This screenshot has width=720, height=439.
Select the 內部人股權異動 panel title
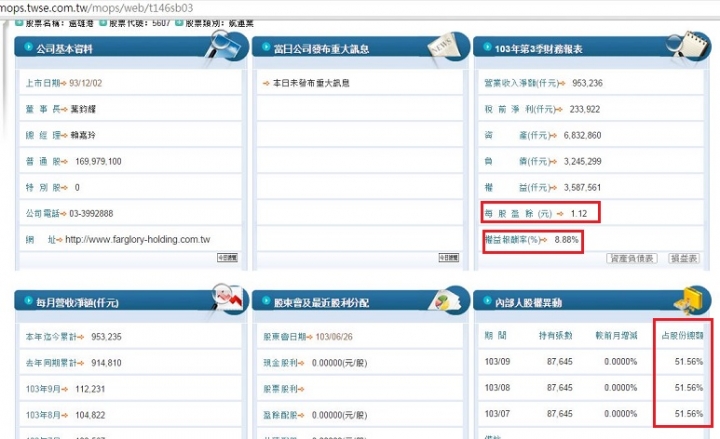[529, 303]
